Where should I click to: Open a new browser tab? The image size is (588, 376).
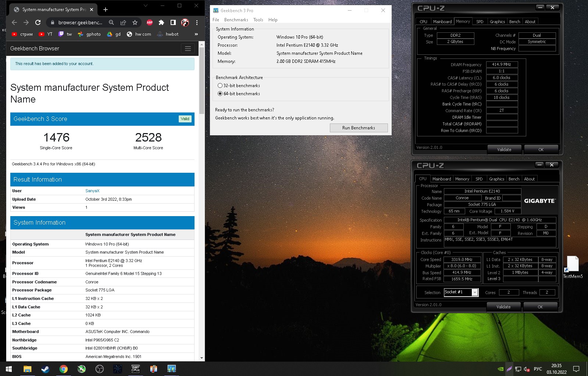106,10
